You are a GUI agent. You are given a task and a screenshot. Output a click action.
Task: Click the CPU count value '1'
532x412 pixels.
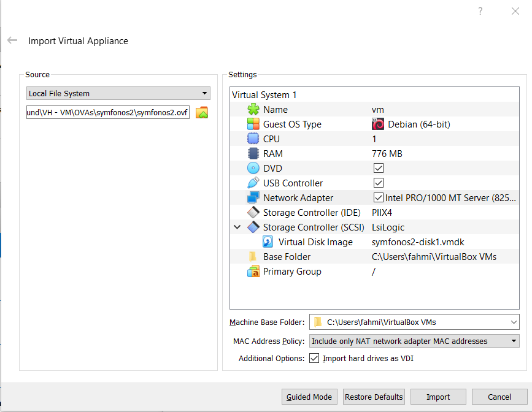click(x=374, y=139)
